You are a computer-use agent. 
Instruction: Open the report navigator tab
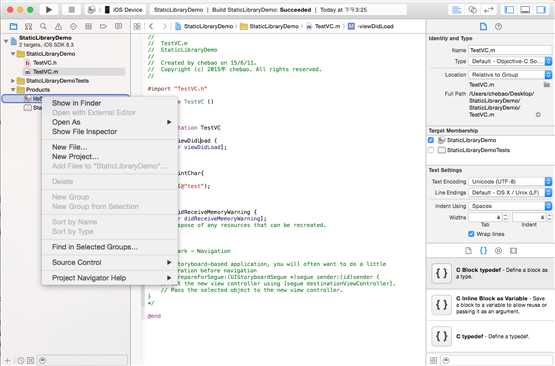click(x=119, y=26)
